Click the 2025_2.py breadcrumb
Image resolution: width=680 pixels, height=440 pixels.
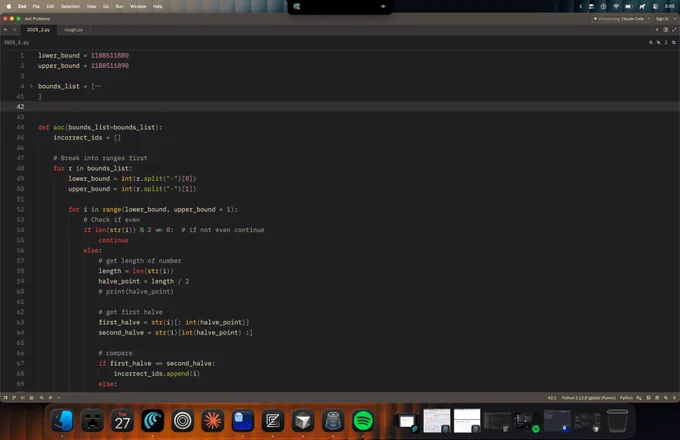16,42
